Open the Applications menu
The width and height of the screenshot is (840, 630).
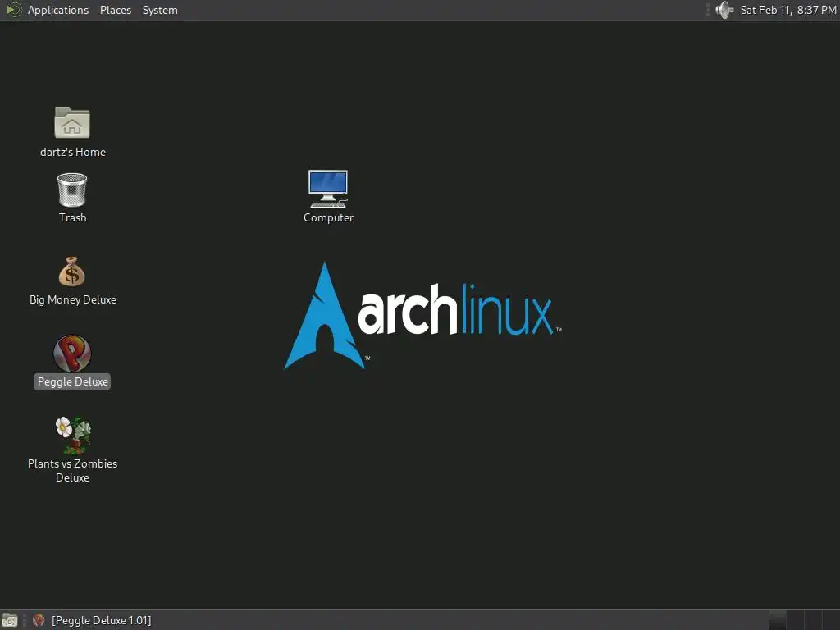58,10
